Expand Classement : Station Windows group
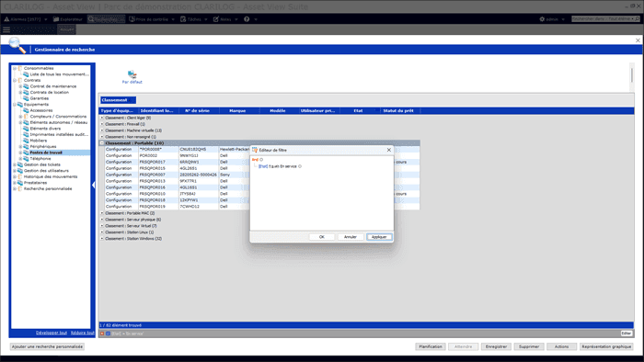Viewport: 644px width, 362px height. [102, 239]
